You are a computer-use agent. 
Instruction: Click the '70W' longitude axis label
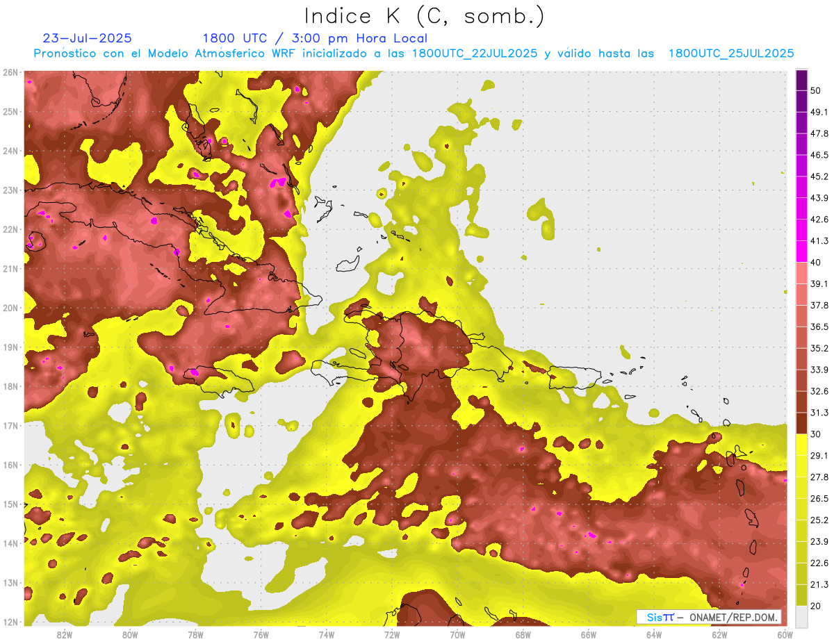(457, 634)
